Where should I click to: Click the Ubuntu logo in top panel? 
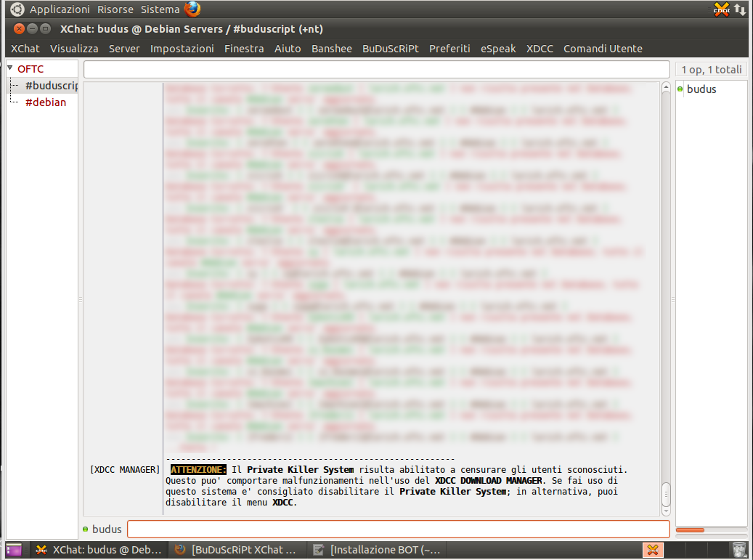point(17,9)
